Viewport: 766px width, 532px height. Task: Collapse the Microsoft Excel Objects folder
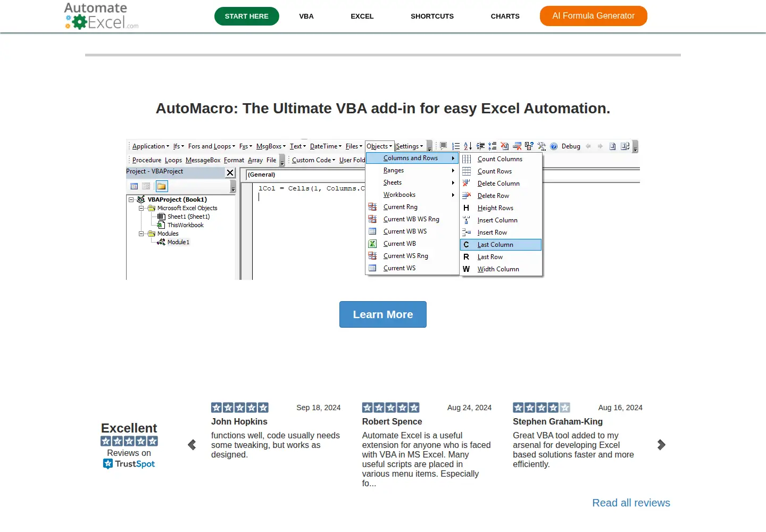coord(141,209)
